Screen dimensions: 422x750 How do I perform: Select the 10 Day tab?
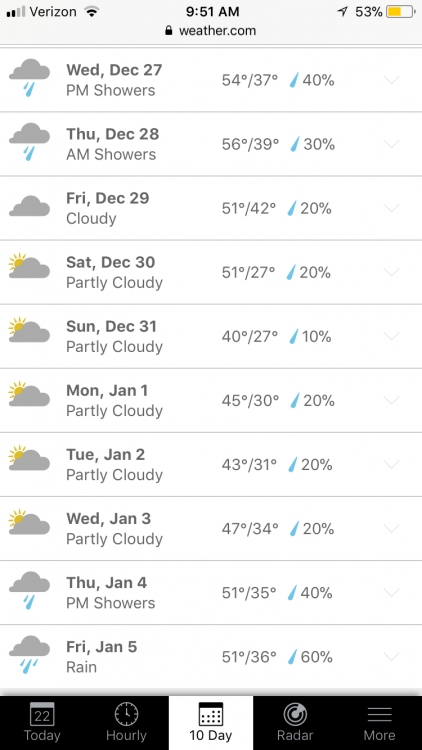tap(211, 723)
